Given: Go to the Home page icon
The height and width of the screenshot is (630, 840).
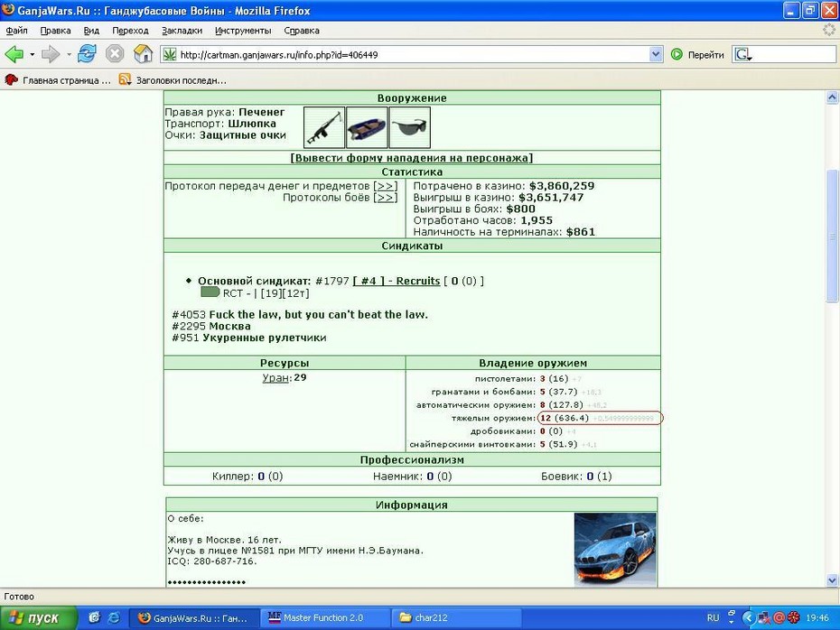Looking at the screenshot, I should coord(143,54).
